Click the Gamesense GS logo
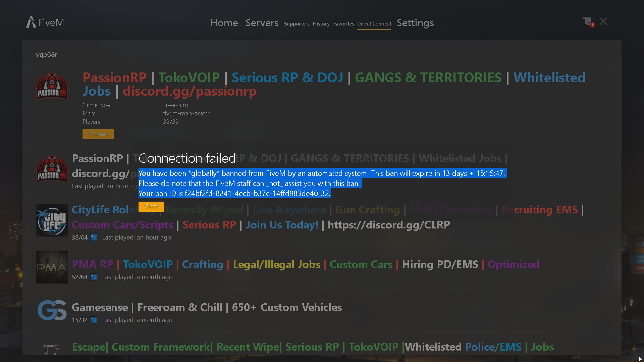This screenshot has width=644, height=362. coord(52,310)
